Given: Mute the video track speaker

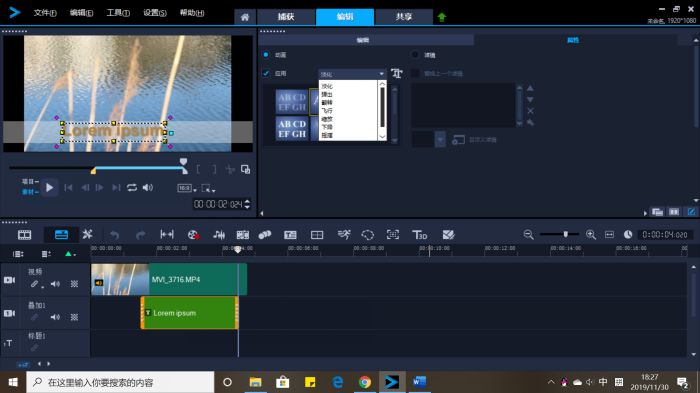Looking at the screenshot, I should click(55, 284).
